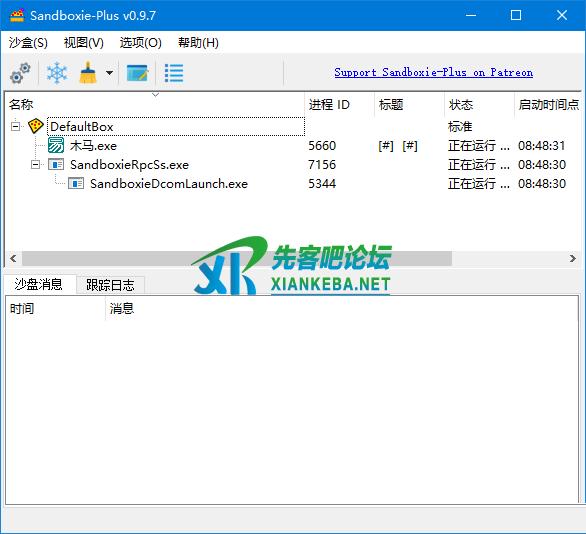
Task: Open the dropdown arrow beside the broom
Action: coord(109,73)
